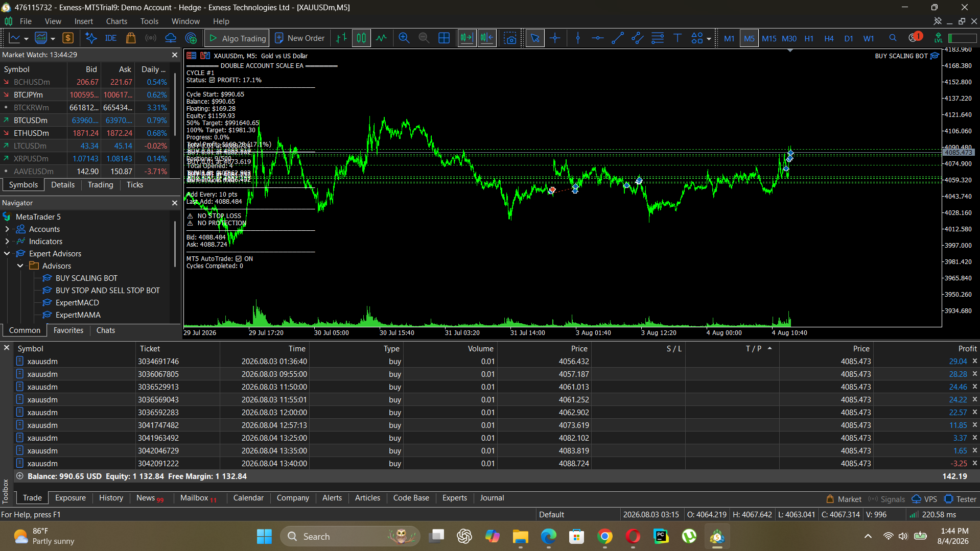Switch to the History tab
This screenshot has width=980, height=551.
tap(111, 498)
